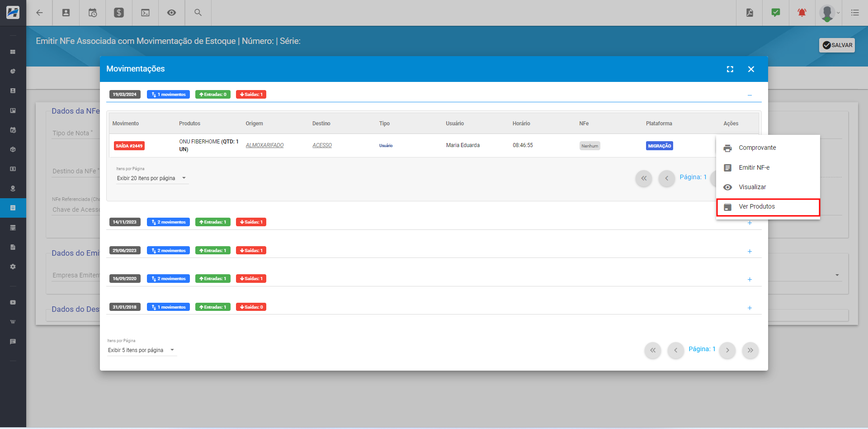The height and width of the screenshot is (429, 868).
Task: Select Visualizar from actions menu
Action: (768, 187)
